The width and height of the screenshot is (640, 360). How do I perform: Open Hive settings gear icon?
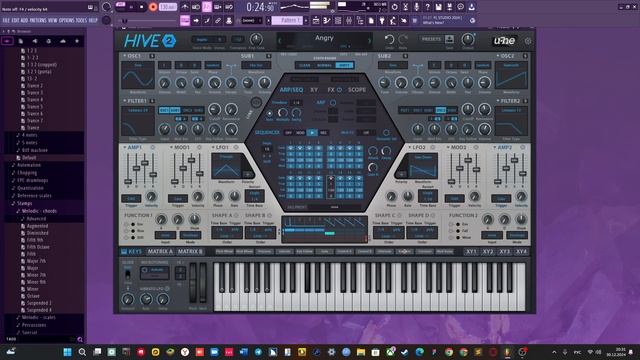tap(528, 41)
